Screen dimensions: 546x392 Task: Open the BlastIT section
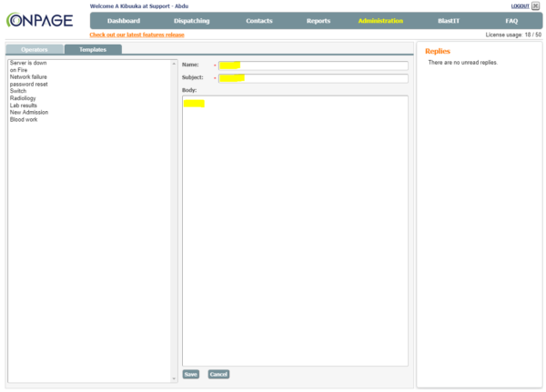coord(449,20)
